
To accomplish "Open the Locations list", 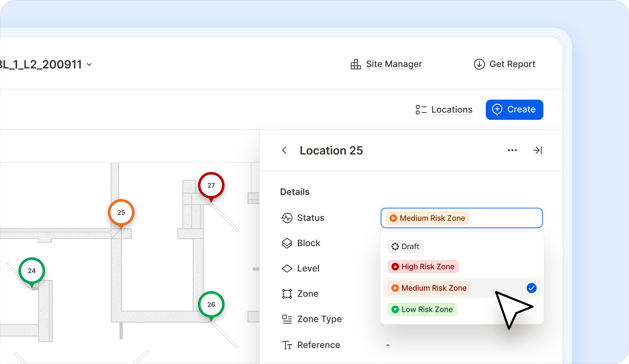I will [452, 109].
